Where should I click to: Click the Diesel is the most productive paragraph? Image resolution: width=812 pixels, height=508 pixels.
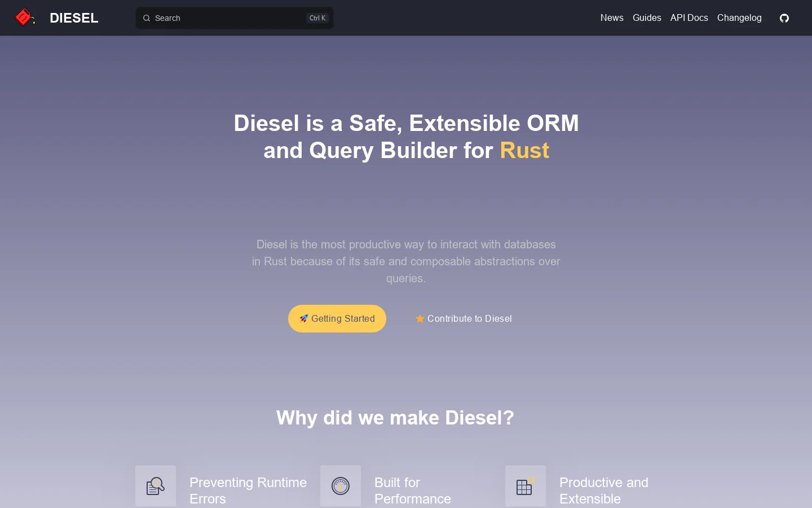tap(406, 261)
